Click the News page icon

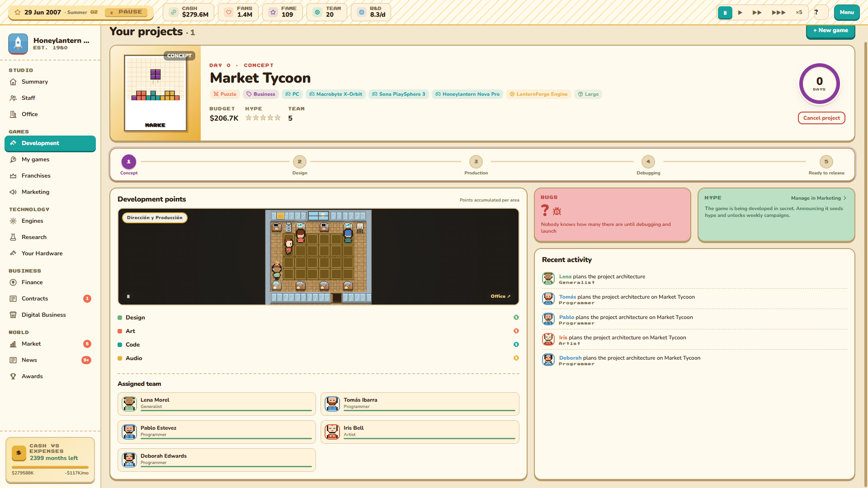13,360
